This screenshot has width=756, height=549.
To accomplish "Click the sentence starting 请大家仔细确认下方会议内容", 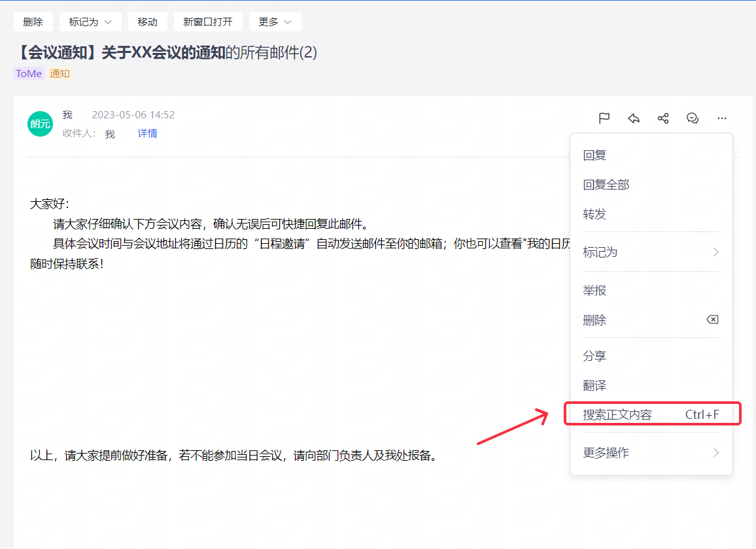I will pos(211,224).
